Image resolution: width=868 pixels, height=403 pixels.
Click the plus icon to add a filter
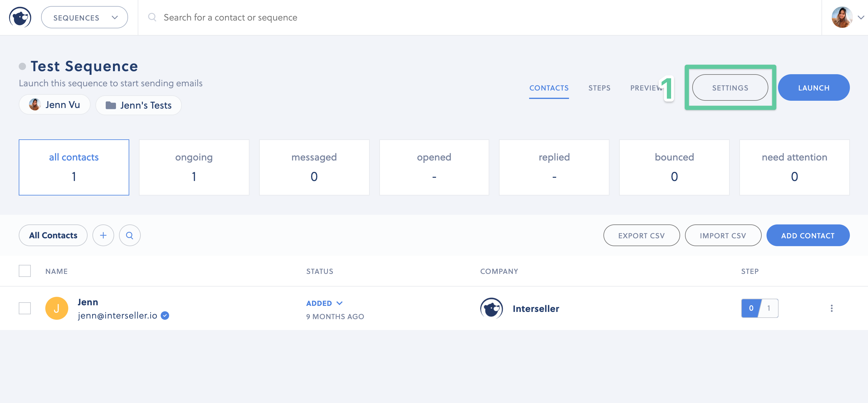(103, 235)
